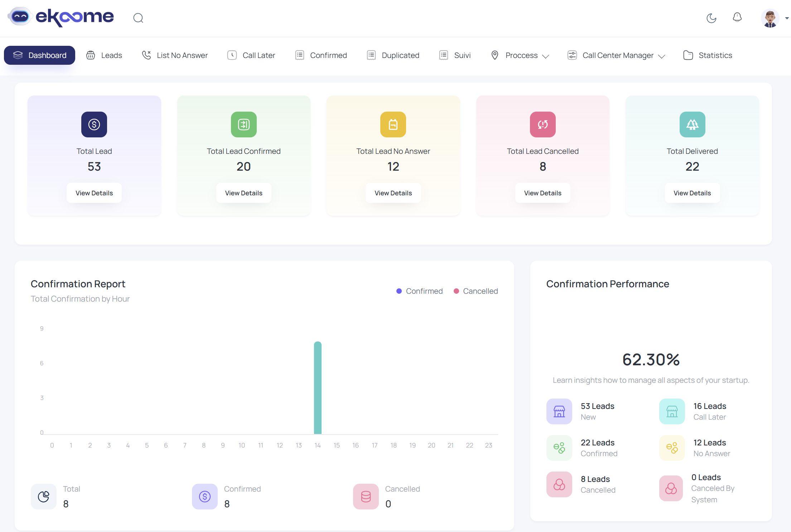Click the teal bar at hour 14

coord(318,388)
